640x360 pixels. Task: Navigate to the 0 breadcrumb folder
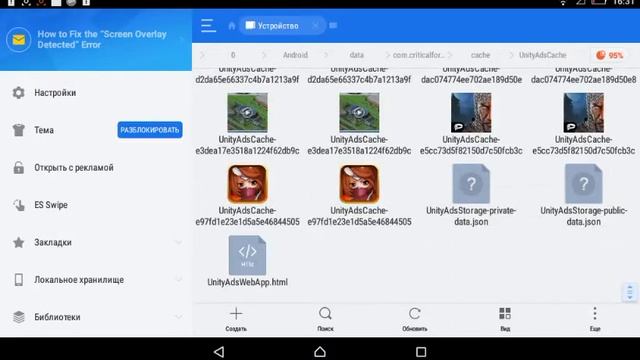pyautogui.click(x=233, y=55)
